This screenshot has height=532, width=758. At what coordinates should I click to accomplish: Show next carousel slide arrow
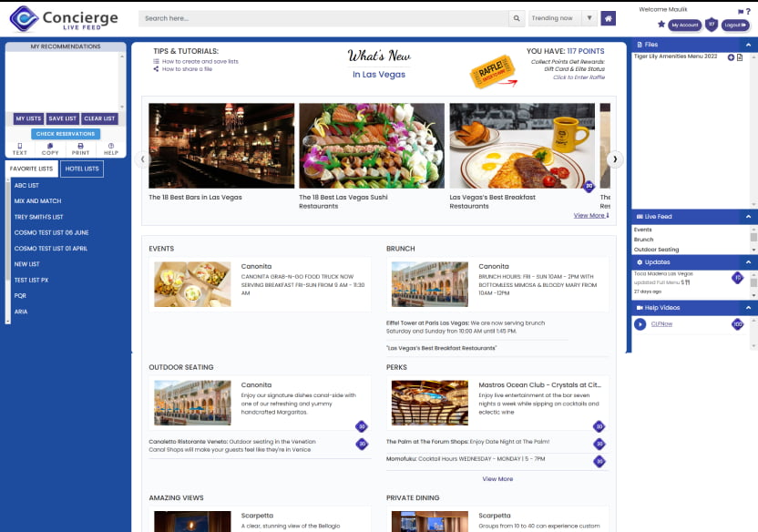click(615, 159)
